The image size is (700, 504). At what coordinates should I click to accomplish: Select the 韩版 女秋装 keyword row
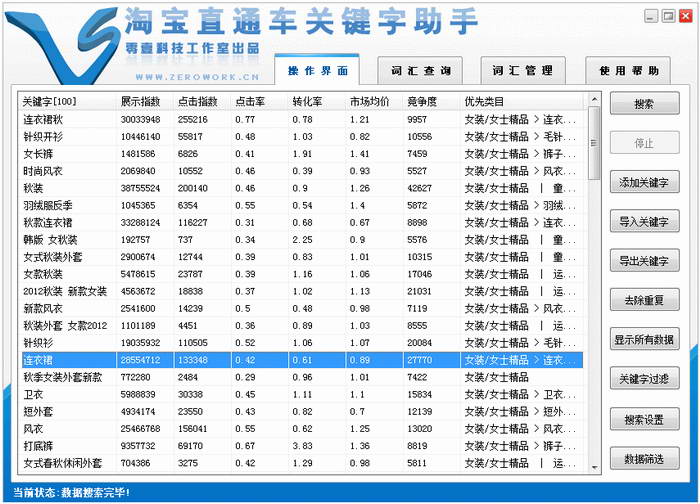[302, 240]
